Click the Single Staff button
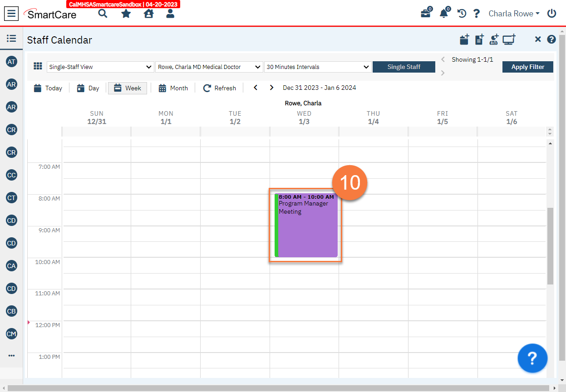This screenshot has width=566, height=392. [404, 67]
